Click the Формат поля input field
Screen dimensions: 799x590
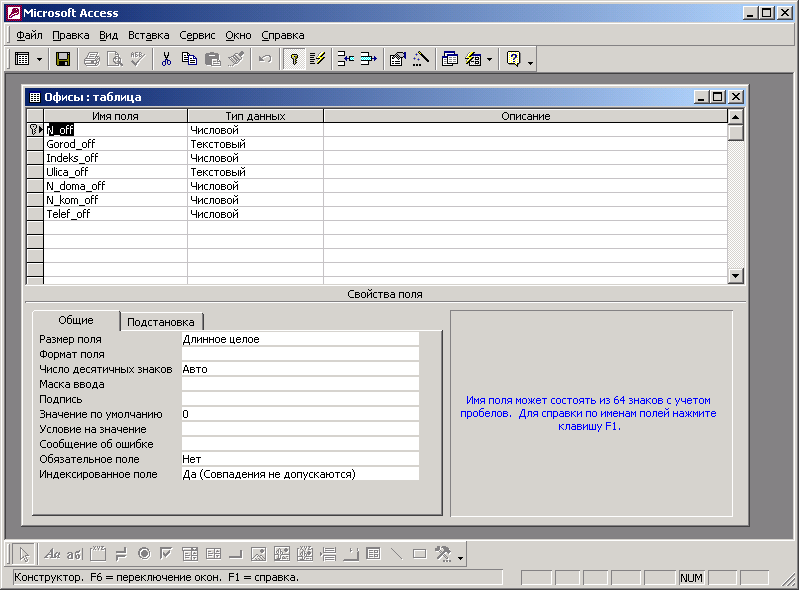(300, 354)
